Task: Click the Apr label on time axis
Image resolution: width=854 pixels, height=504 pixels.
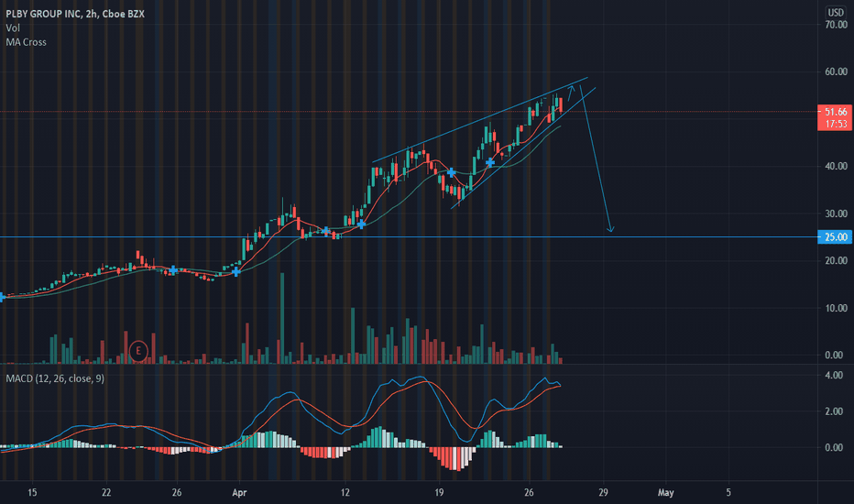Action: click(x=239, y=493)
